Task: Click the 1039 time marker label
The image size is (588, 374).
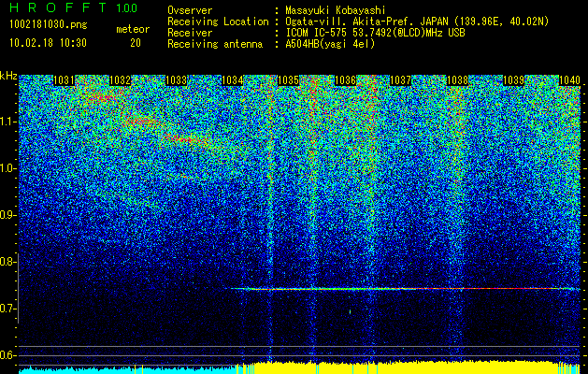Action: tap(513, 80)
